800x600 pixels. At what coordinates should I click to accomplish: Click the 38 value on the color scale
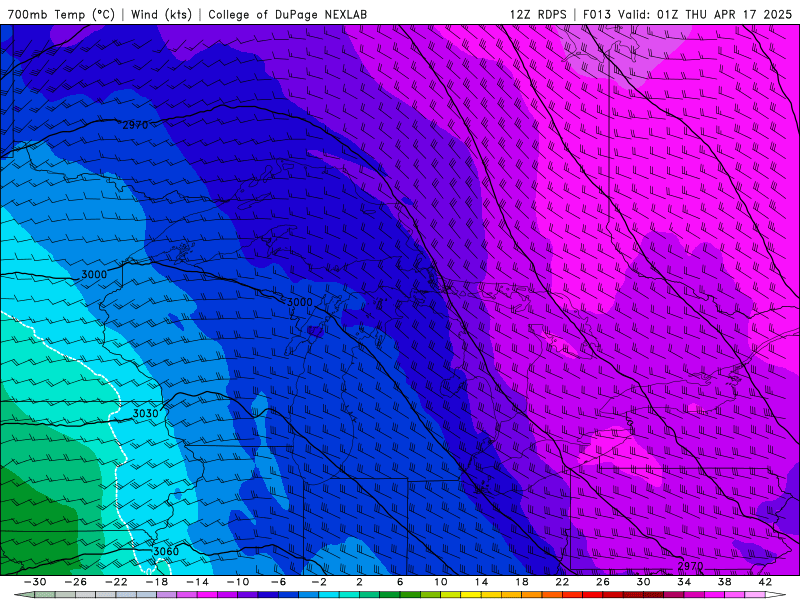[724, 582]
